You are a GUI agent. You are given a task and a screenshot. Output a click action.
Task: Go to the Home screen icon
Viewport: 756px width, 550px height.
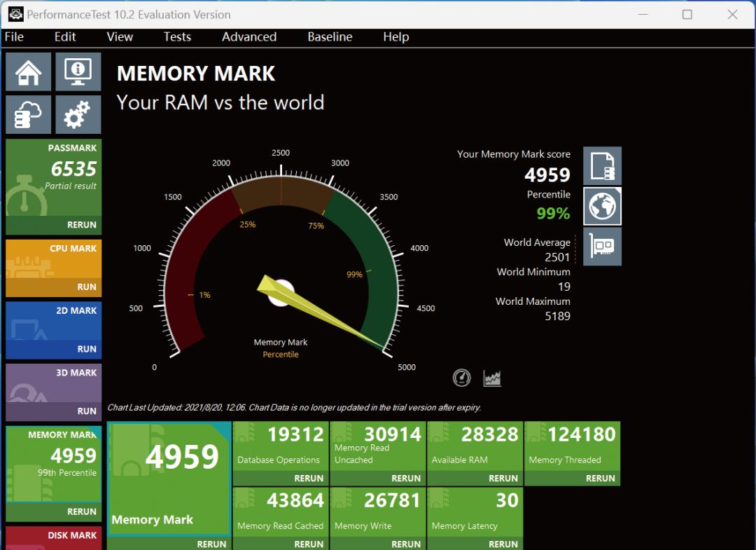pyautogui.click(x=29, y=72)
